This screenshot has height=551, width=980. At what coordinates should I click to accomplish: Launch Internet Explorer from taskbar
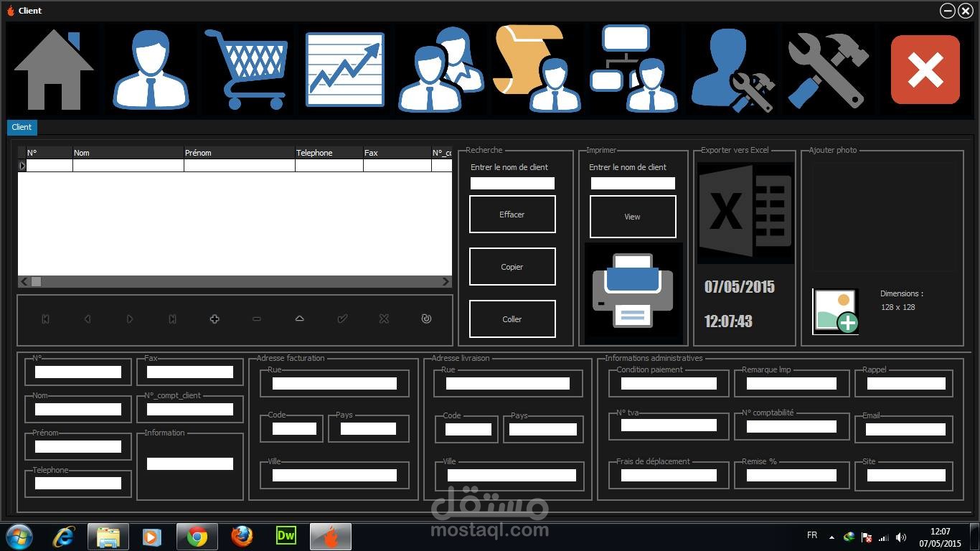tap(65, 536)
